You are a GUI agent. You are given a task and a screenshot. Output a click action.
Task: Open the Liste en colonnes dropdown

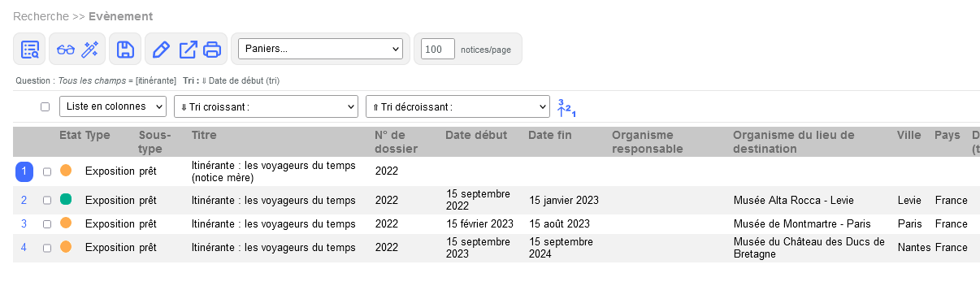tap(113, 106)
